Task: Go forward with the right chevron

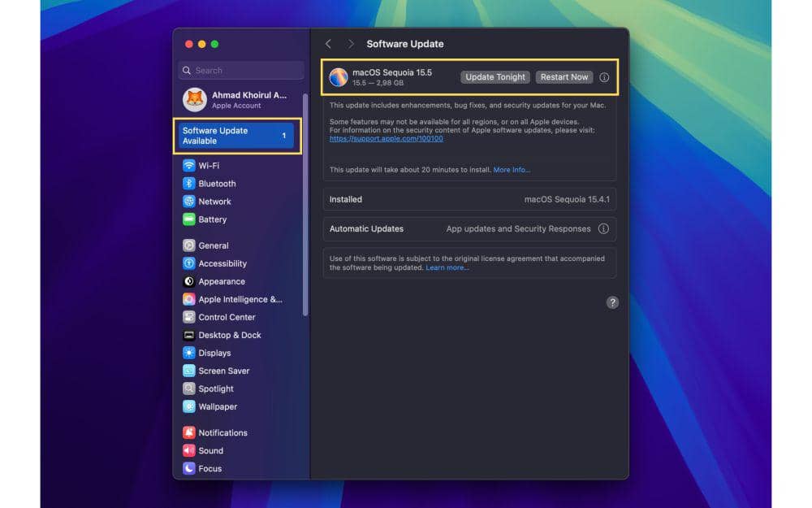Action: click(351, 44)
